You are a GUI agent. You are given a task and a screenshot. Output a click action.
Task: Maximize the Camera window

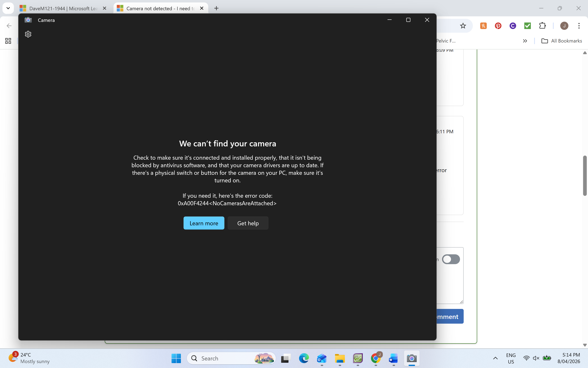[408, 20]
